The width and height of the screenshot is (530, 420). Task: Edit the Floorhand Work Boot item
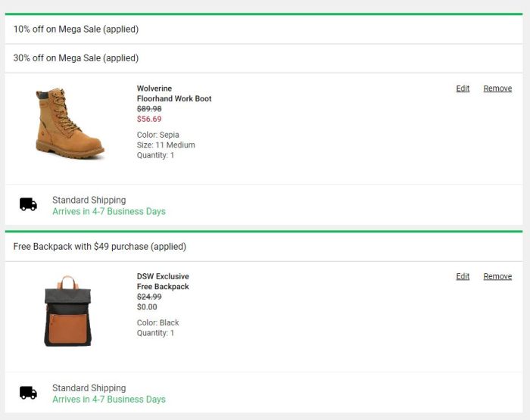[463, 89]
